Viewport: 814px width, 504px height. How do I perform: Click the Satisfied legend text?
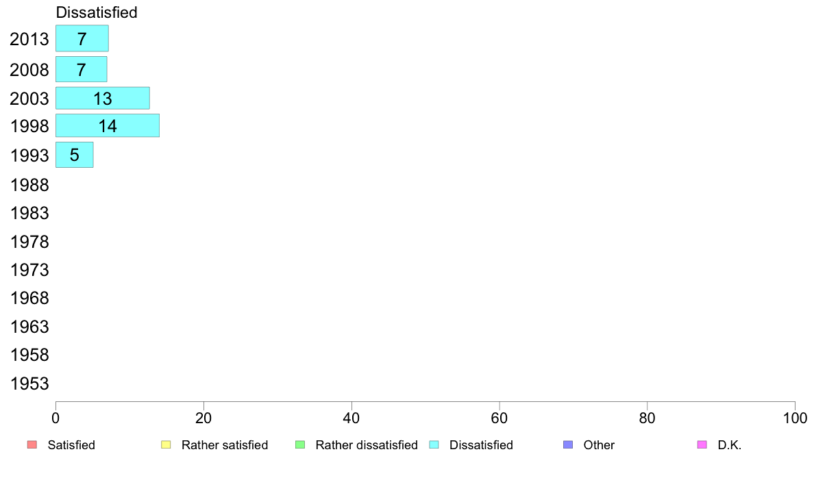click(x=71, y=445)
